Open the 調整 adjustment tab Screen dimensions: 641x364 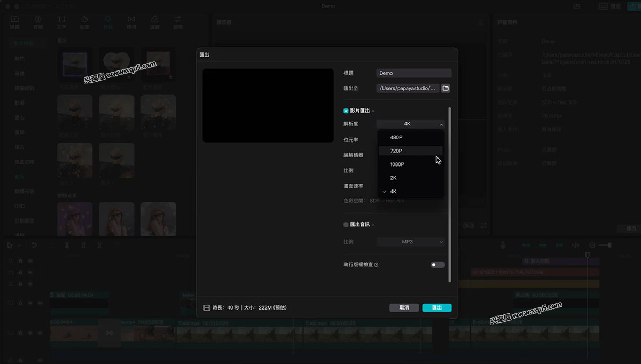pos(178,22)
